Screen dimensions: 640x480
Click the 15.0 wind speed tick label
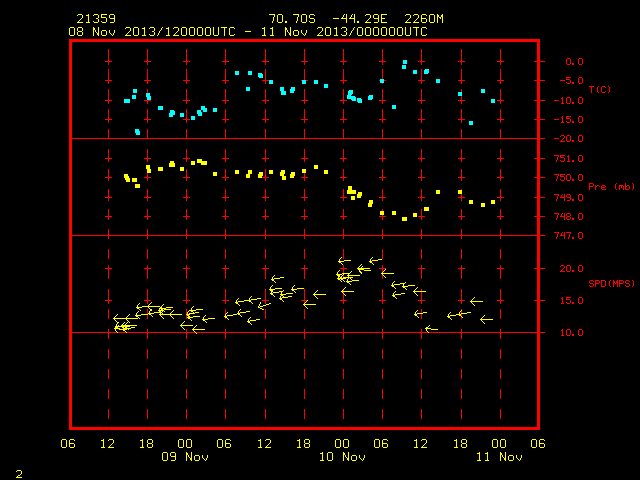(x=571, y=301)
